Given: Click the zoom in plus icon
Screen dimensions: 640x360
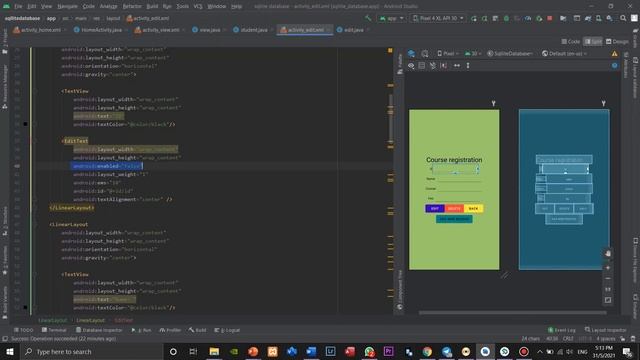Looking at the screenshot, I should click(x=608, y=268).
